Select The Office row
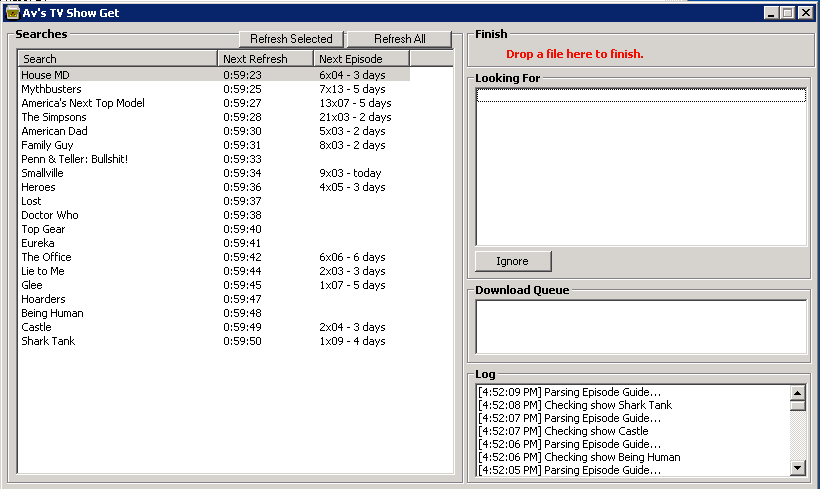The height and width of the screenshot is (489, 820). 214,257
